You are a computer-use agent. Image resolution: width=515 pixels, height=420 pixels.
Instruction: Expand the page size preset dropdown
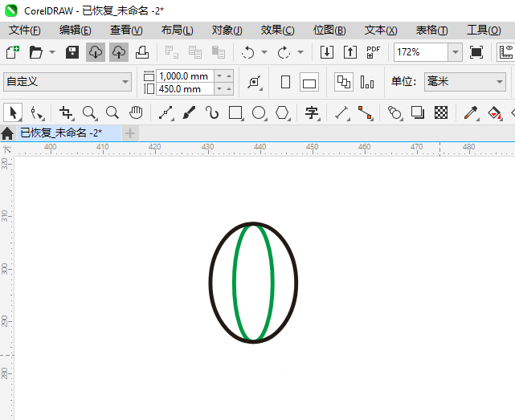125,82
